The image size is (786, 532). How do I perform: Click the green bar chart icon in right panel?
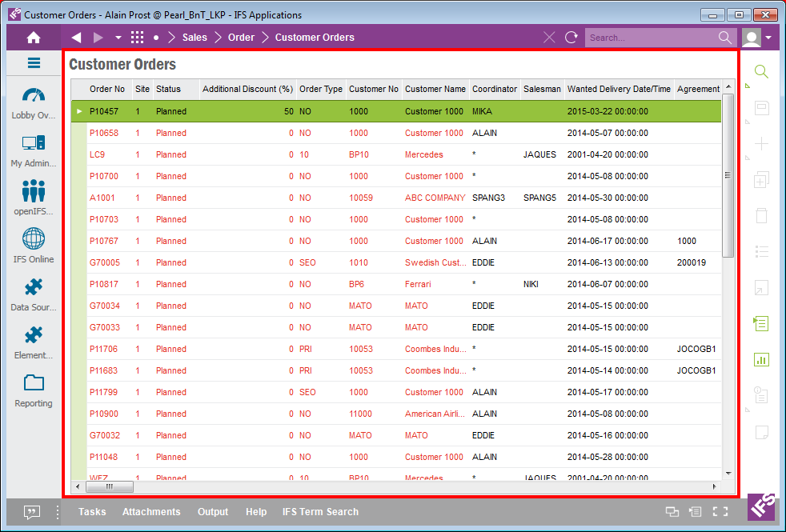[x=761, y=359]
